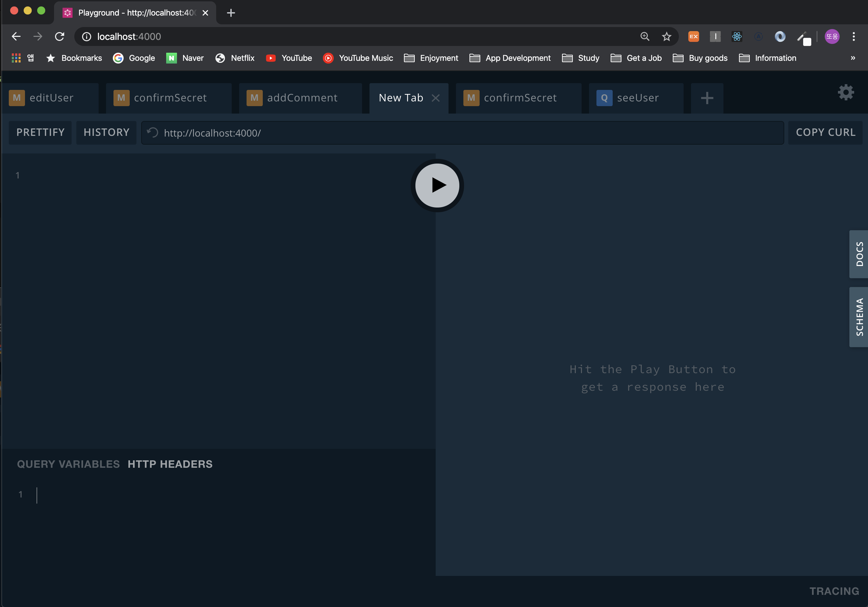868x607 pixels.
Task: Expand the Enjoyment bookmark folder
Action: (x=431, y=58)
